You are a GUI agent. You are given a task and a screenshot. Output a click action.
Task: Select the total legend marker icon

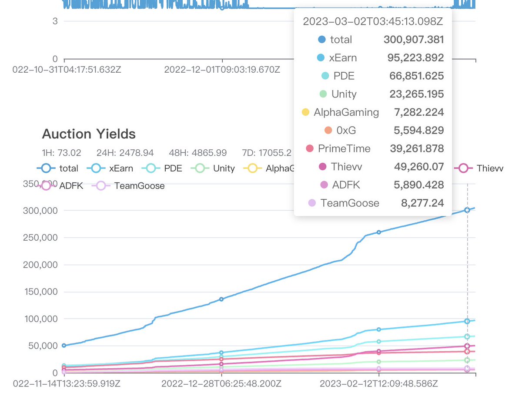pyautogui.click(x=46, y=168)
